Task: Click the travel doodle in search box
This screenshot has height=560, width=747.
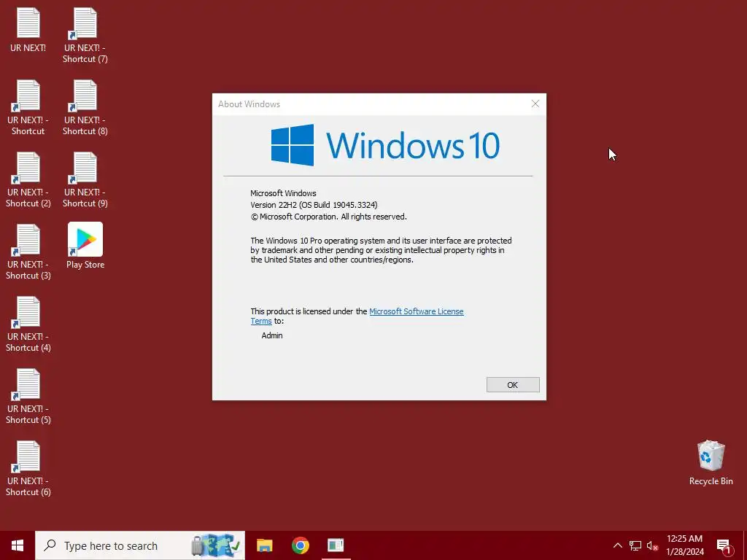Action: click(x=215, y=545)
